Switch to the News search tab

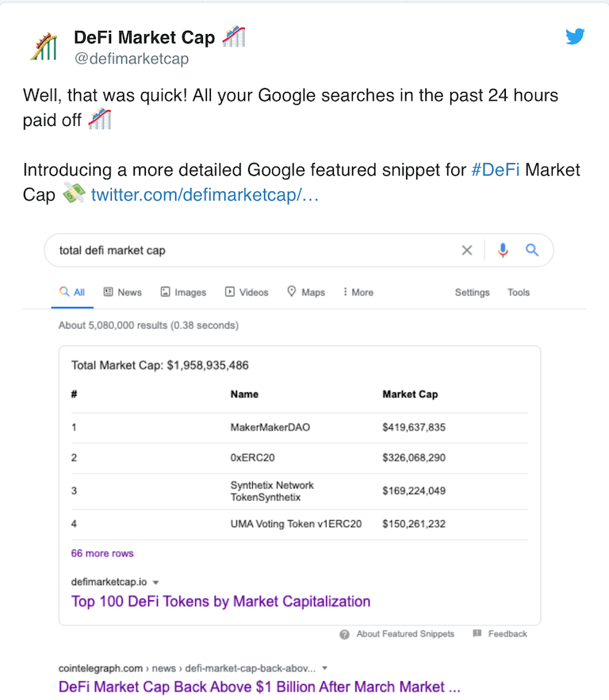(123, 293)
